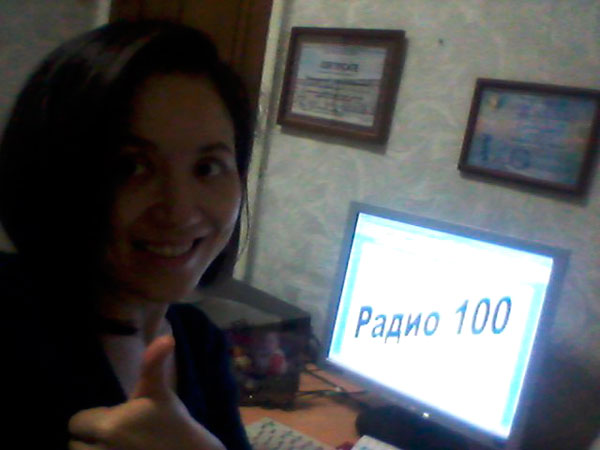Click the "Радио 100" text on monitor
This screenshot has height=450, width=600.
tap(433, 318)
